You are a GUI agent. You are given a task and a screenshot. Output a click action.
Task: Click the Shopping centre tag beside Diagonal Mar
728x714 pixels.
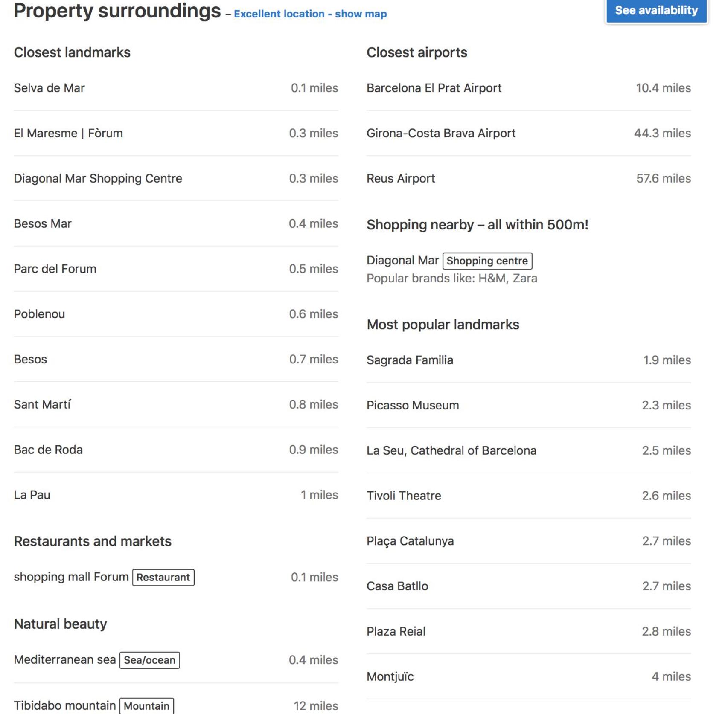[x=487, y=261]
